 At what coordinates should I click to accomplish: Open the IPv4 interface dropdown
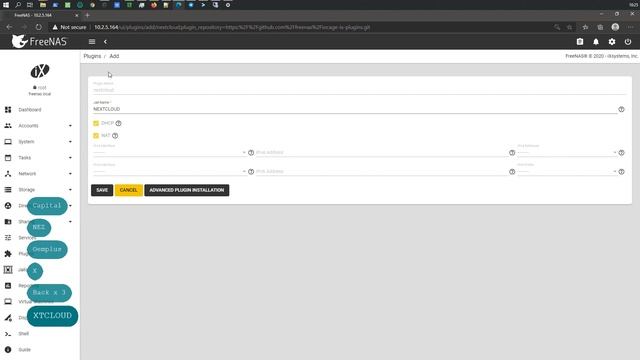pyautogui.click(x=169, y=152)
